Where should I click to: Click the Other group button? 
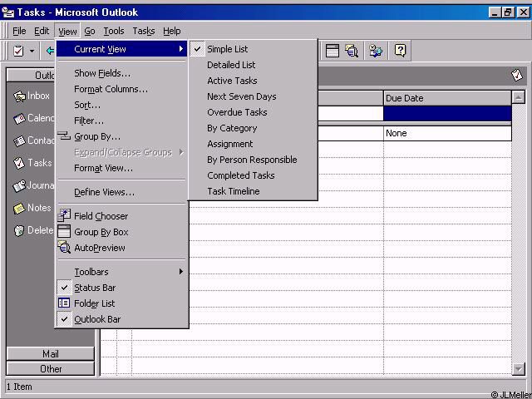pos(50,369)
